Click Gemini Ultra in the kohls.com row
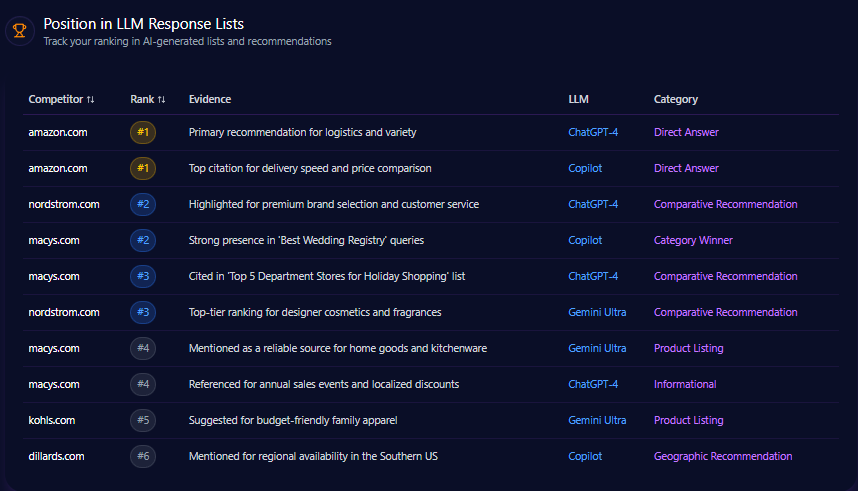 pos(597,420)
